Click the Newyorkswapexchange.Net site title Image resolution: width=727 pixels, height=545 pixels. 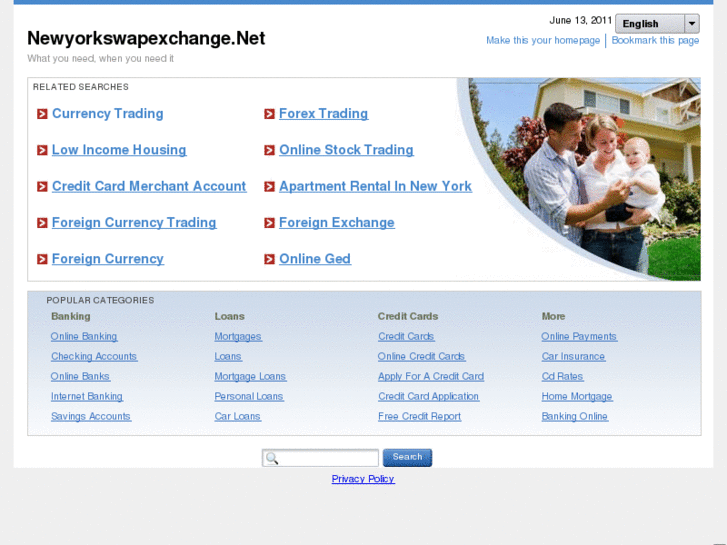point(146,38)
